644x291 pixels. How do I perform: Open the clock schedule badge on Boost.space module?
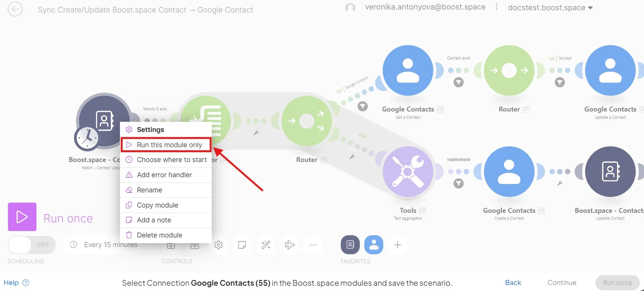pos(87,138)
